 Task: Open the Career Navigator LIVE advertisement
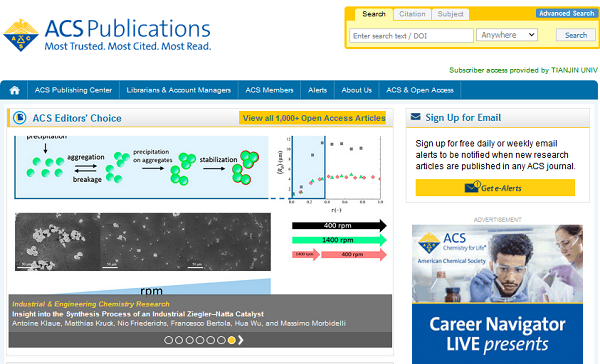click(497, 294)
